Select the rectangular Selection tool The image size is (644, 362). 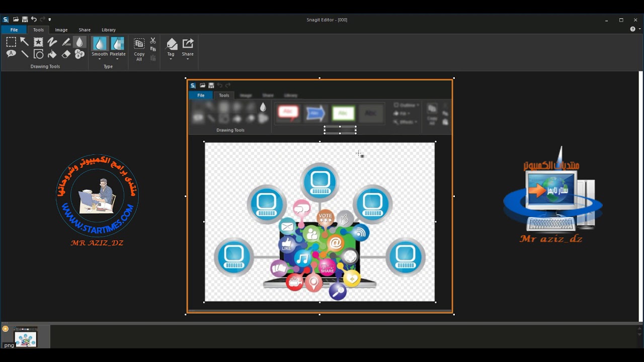point(11,42)
